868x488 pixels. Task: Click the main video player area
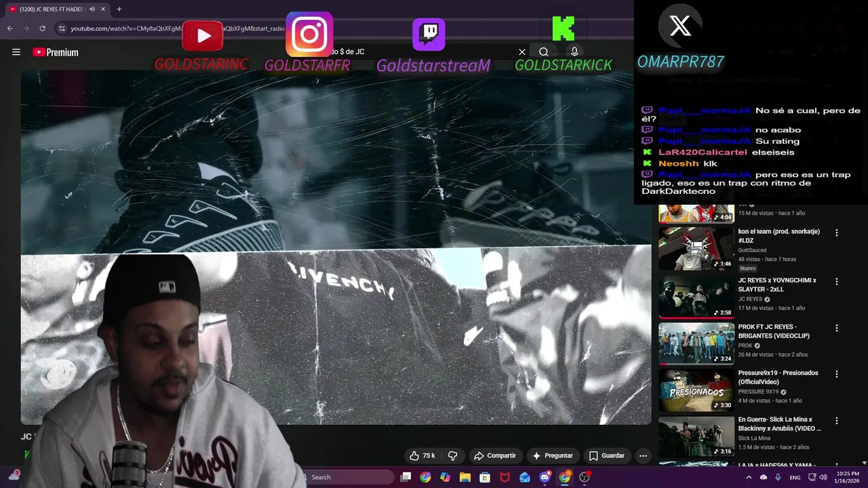[336, 247]
